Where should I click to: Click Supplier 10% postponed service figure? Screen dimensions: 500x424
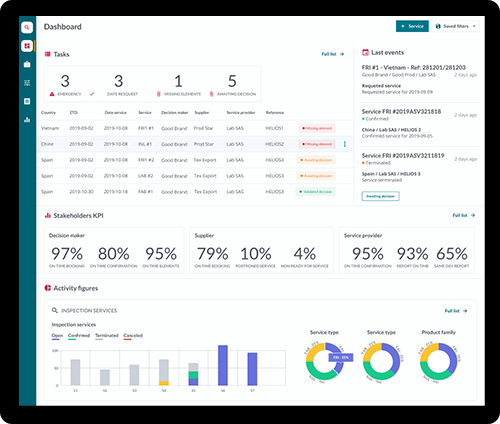256,257
